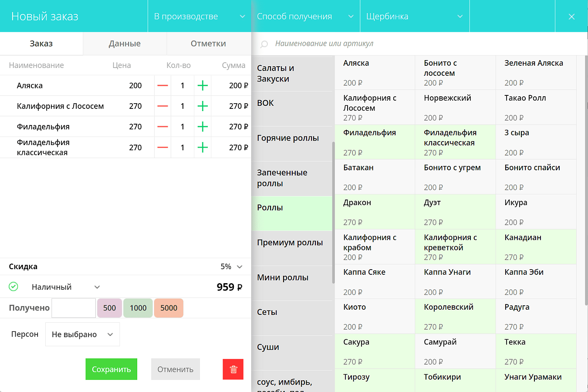Select Премиум роллы category

(292, 248)
